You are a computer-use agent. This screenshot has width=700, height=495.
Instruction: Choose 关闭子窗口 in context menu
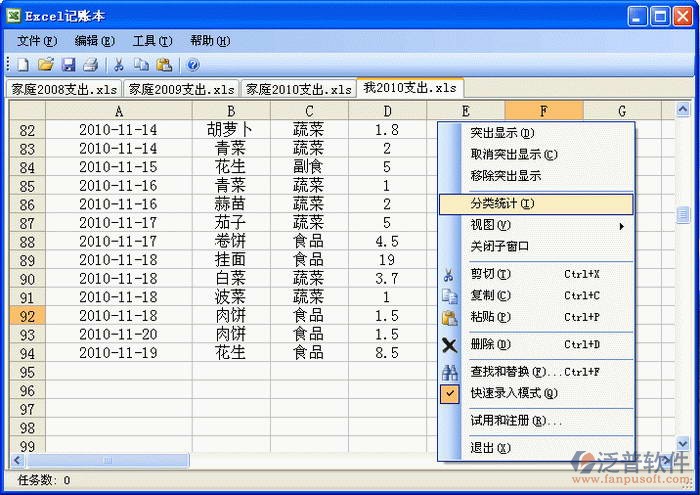536,246
